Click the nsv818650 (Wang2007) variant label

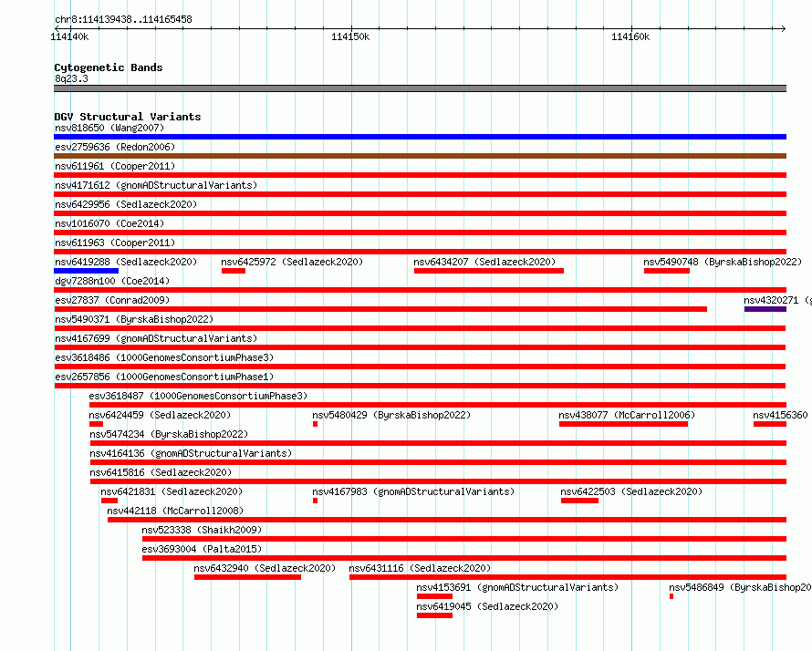pos(109,128)
